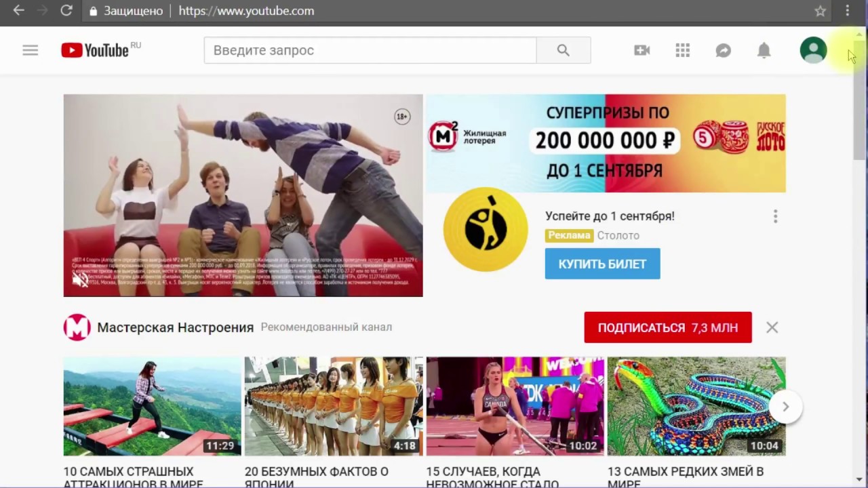Click the Успейте до 1 сентября ad title
The height and width of the screenshot is (488, 868).
[x=610, y=216]
